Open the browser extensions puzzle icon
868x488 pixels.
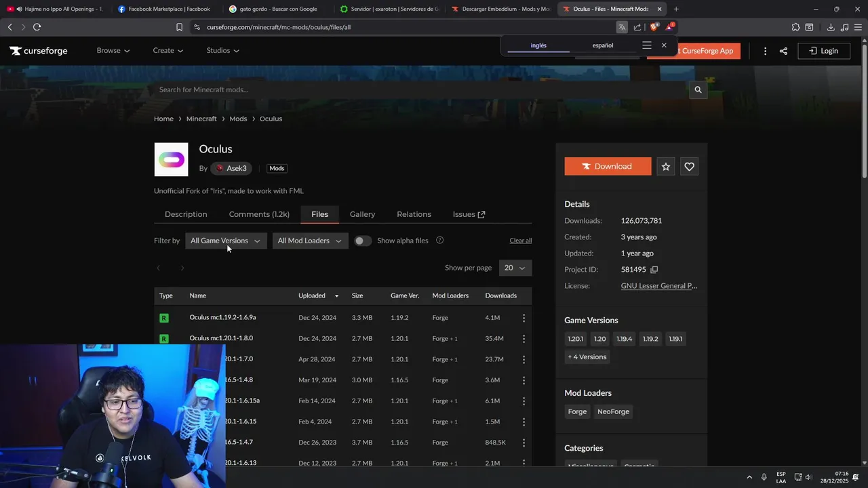point(795,27)
